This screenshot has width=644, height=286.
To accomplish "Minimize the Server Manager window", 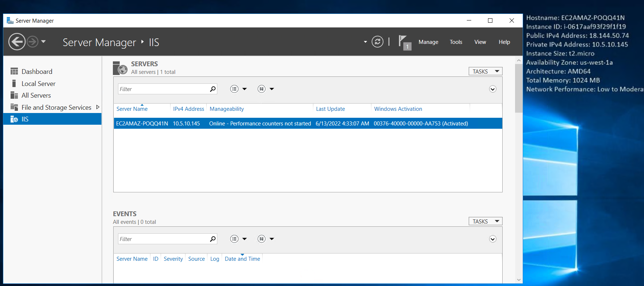I will pos(469,20).
